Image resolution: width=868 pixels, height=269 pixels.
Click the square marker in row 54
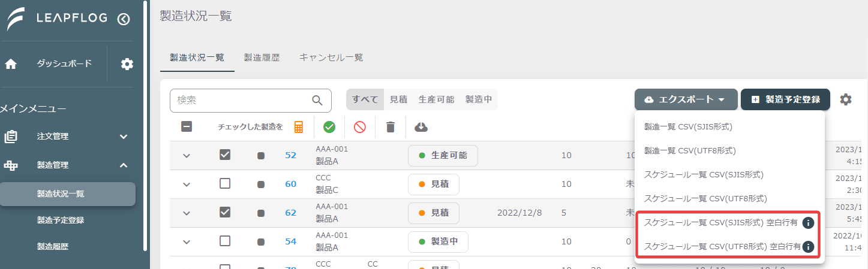pyautogui.click(x=261, y=241)
